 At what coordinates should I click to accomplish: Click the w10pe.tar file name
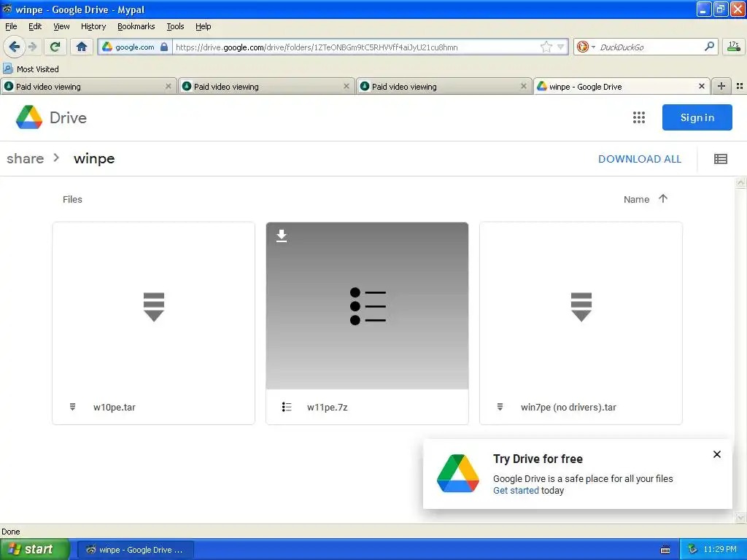pos(115,407)
